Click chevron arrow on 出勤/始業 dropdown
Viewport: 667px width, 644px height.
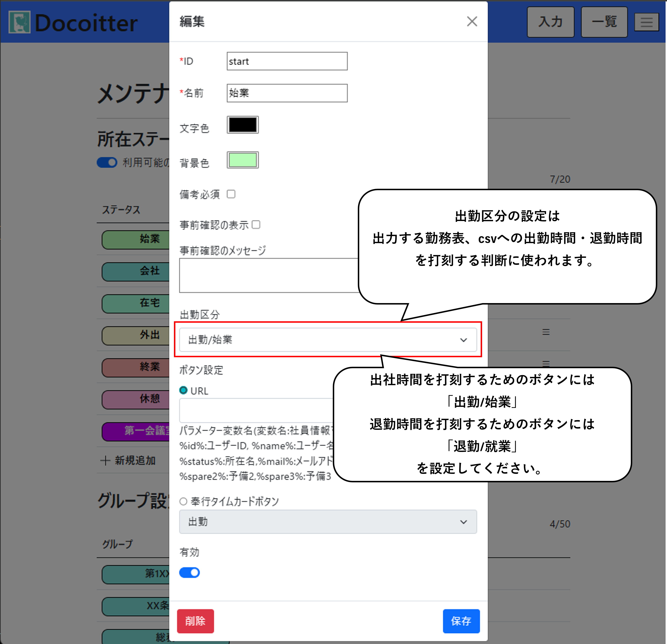tap(463, 340)
